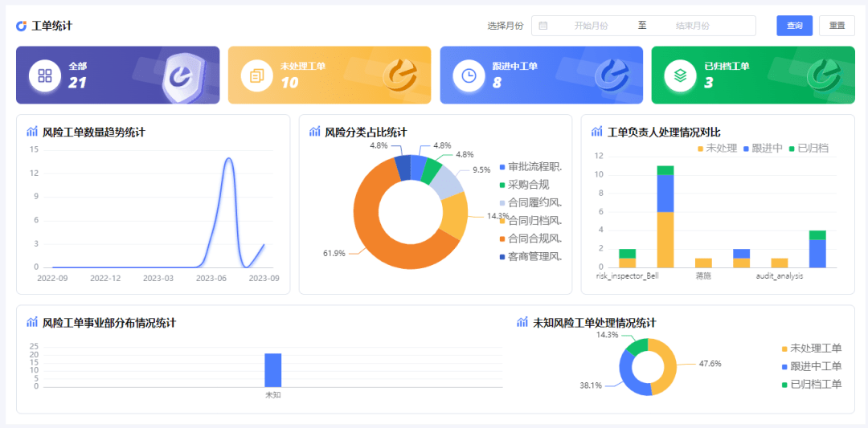Image resolution: width=868 pixels, height=428 pixels.
Task: Toggle the 合同合规风 legend entry
Action: click(x=531, y=238)
